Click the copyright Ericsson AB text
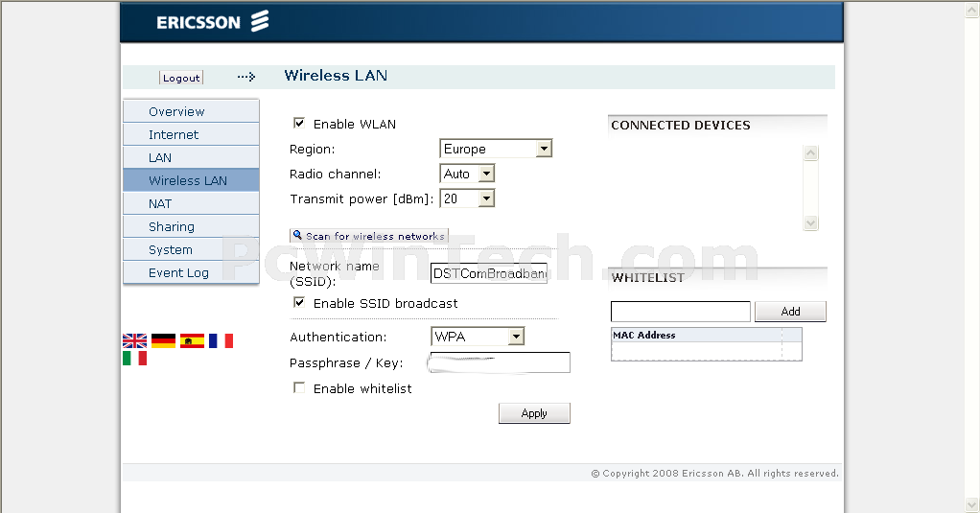 pos(714,473)
